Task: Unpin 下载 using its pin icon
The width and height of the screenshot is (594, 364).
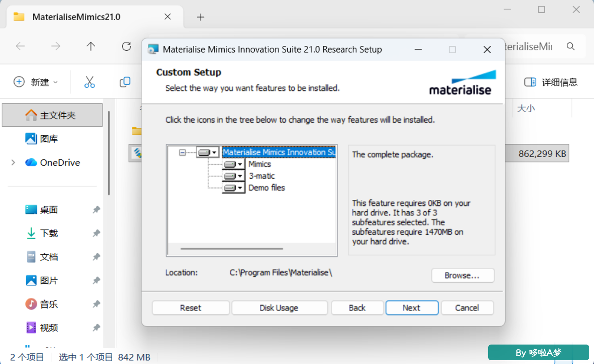Action: (97, 233)
